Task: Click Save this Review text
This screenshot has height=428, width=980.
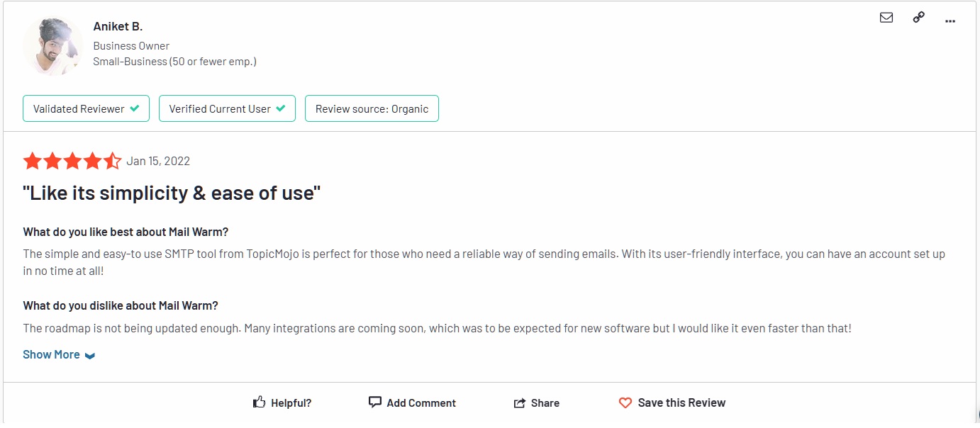Action: click(x=681, y=402)
